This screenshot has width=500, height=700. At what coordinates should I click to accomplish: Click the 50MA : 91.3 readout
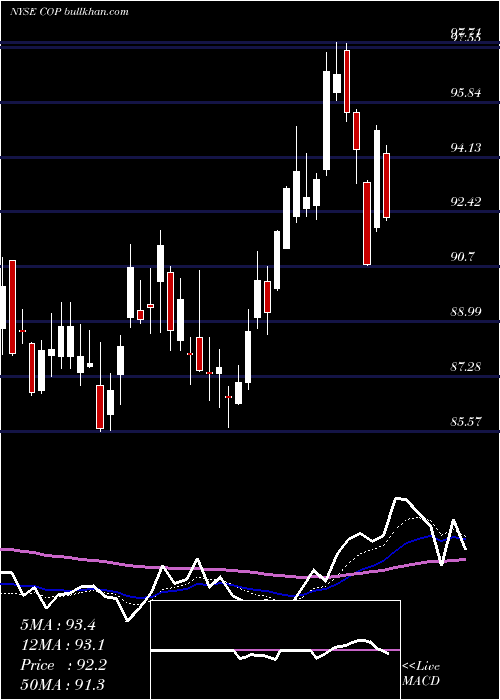[x=62, y=684]
